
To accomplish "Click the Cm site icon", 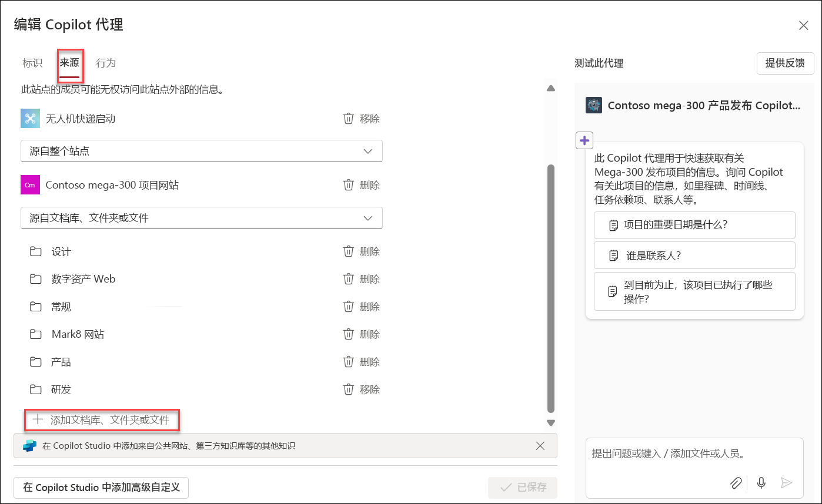I will click(30, 185).
